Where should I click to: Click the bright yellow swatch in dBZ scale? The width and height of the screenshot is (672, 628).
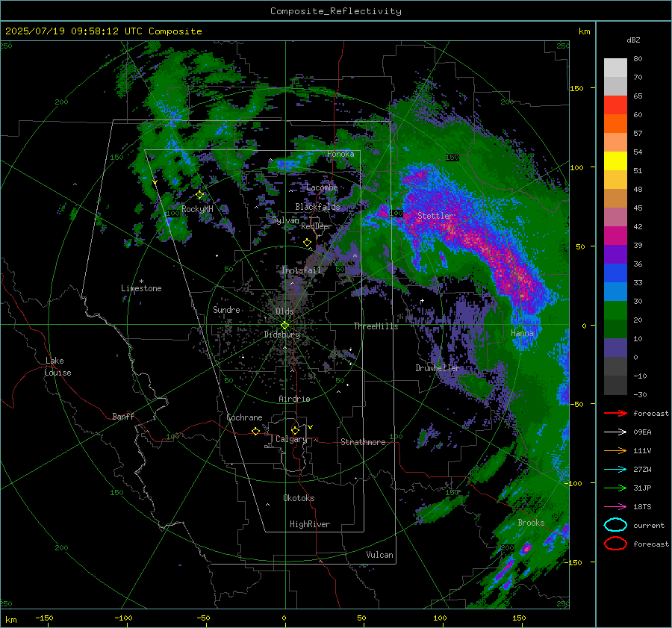[x=615, y=161]
